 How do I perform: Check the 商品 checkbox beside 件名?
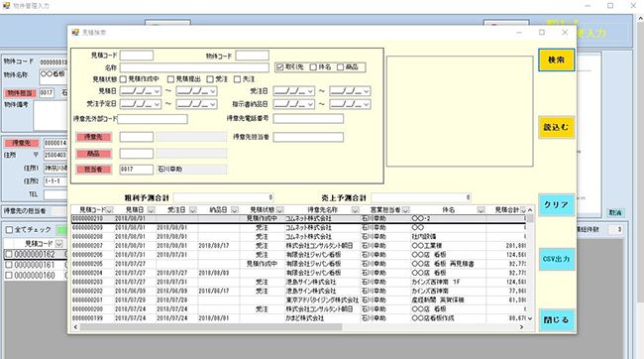coord(340,67)
